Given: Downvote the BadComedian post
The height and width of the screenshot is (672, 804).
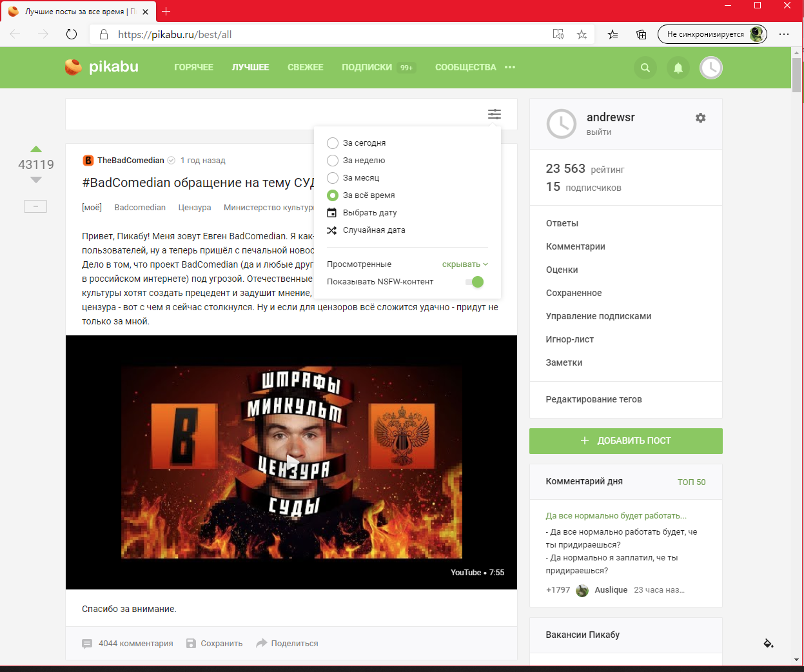Looking at the screenshot, I should click(36, 180).
